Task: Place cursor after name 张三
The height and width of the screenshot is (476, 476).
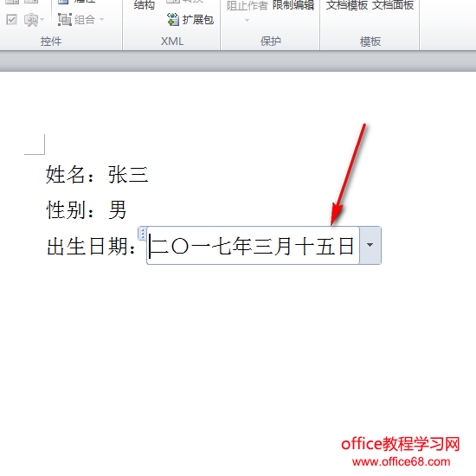Action: (x=149, y=175)
